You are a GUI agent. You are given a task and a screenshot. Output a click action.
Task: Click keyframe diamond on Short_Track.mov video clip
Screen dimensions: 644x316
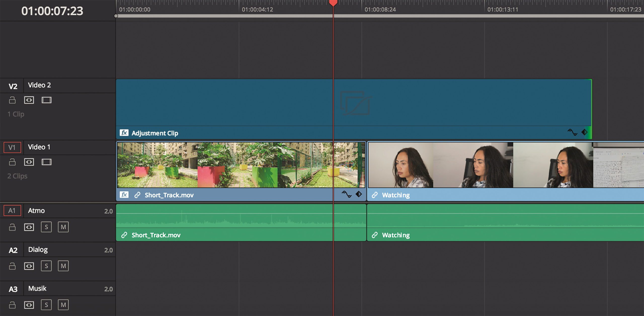tap(359, 194)
